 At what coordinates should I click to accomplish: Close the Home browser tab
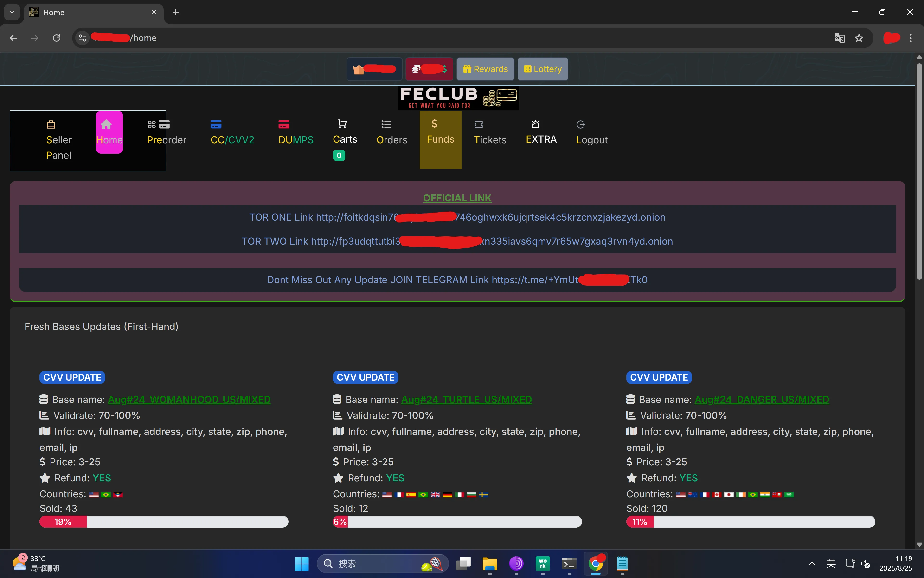click(154, 12)
